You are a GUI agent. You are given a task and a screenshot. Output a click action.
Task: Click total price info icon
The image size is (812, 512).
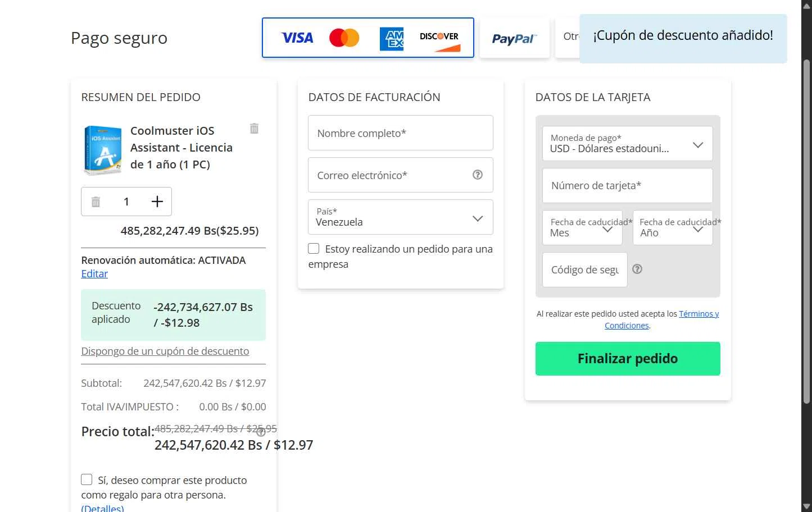pos(261,432)
